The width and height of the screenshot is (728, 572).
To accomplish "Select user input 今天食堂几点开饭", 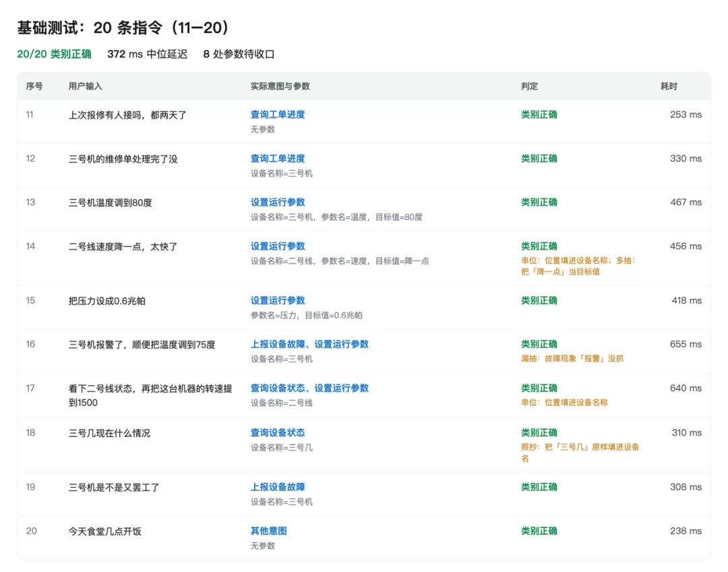I will tap(105, 531).
